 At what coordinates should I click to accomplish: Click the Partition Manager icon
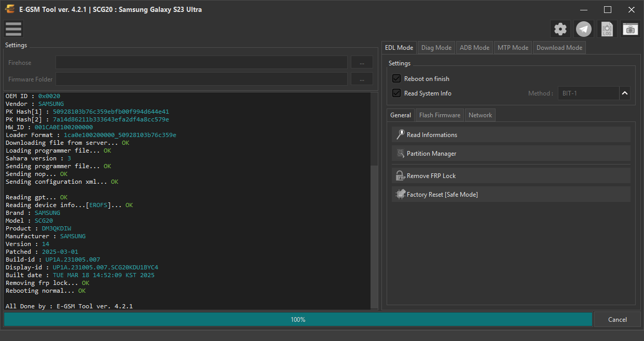[401, 154]
